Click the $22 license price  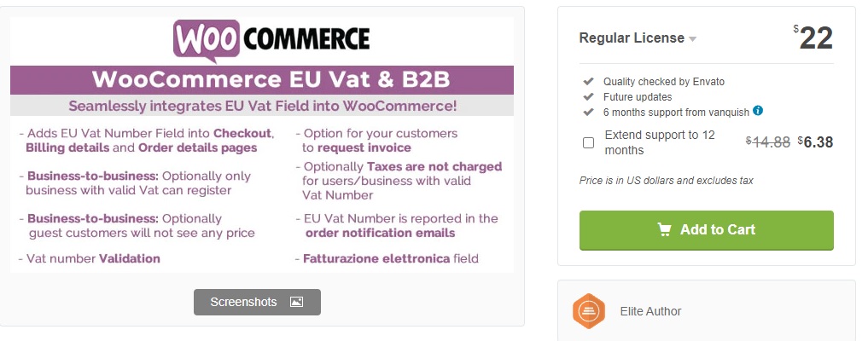coord(813,38)
